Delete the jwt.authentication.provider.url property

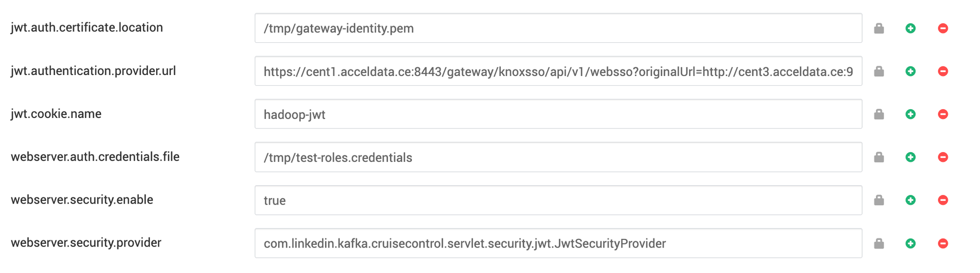[x=943, y=71]
